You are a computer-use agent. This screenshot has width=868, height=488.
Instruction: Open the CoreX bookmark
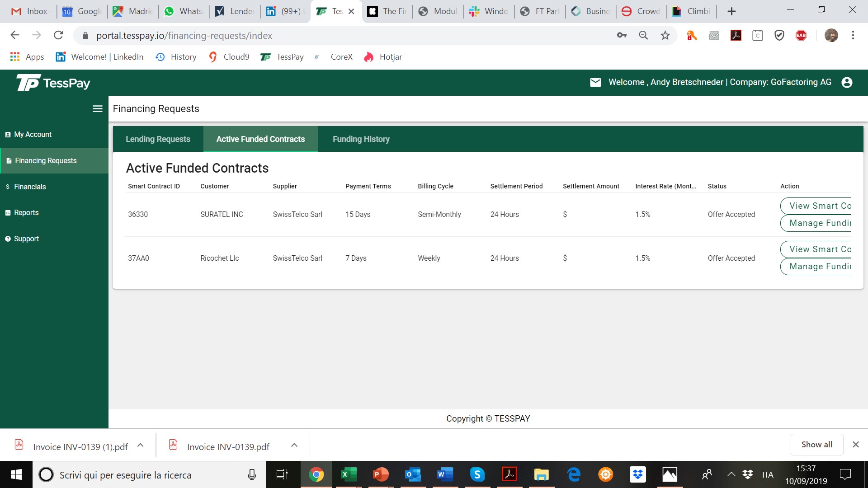[334, 57]
